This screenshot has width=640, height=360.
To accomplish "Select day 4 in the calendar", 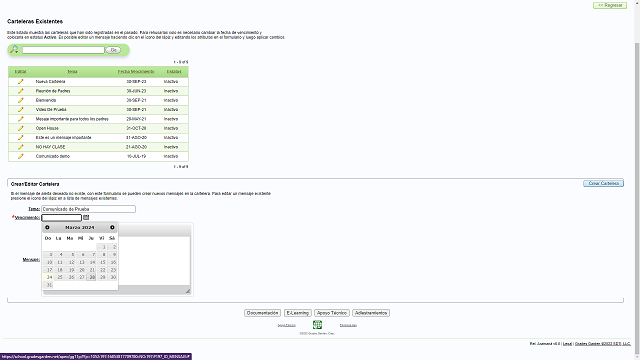I will pos(59,255).
